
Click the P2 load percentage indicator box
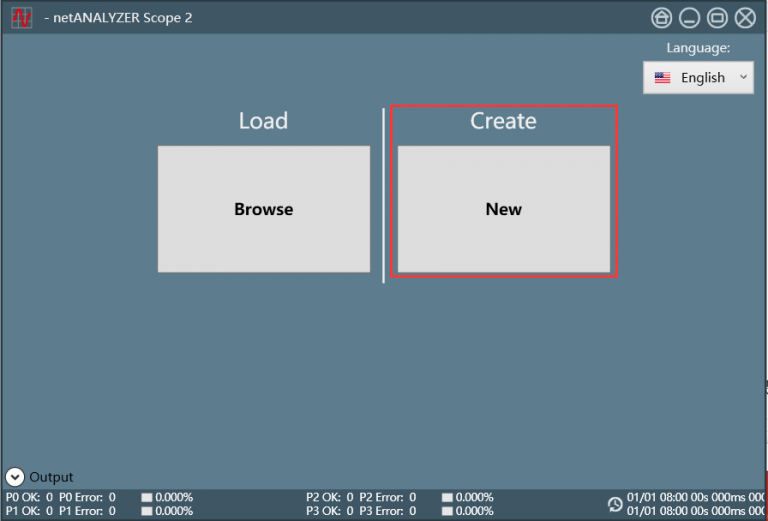click(447, 497)
